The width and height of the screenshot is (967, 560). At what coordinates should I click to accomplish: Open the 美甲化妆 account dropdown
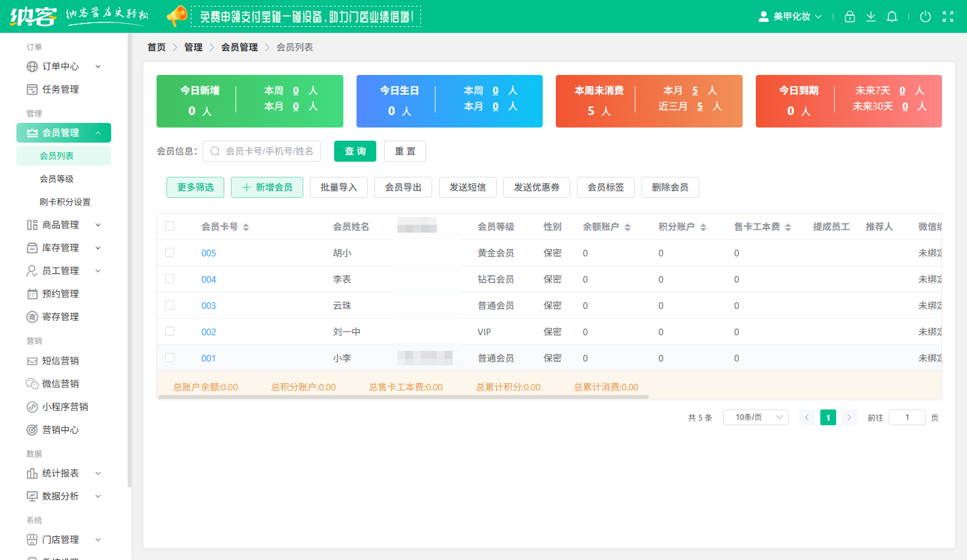[x=791, y=16]
